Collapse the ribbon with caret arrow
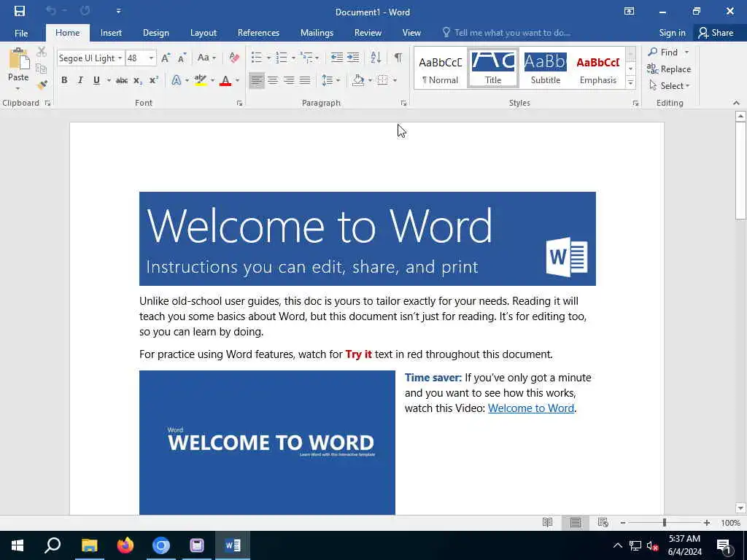The width and height of the screenshot is (747, 560). pos(736,103)
